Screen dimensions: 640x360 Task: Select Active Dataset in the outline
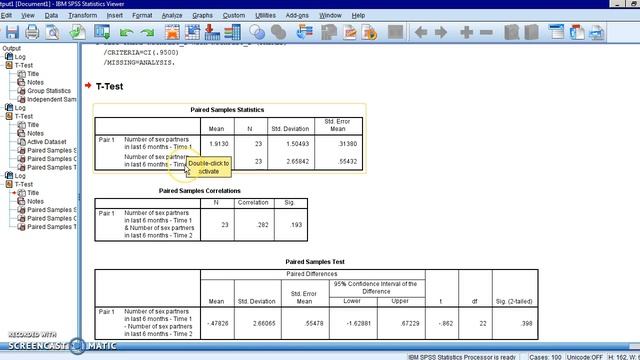click(x=47, y=142)
